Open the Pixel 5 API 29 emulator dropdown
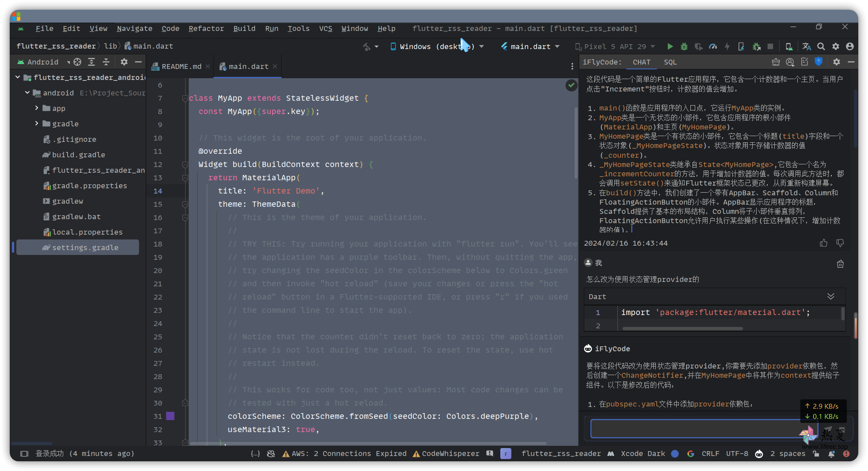This screenshot has width=868, height=471. (x=615, y=46)
